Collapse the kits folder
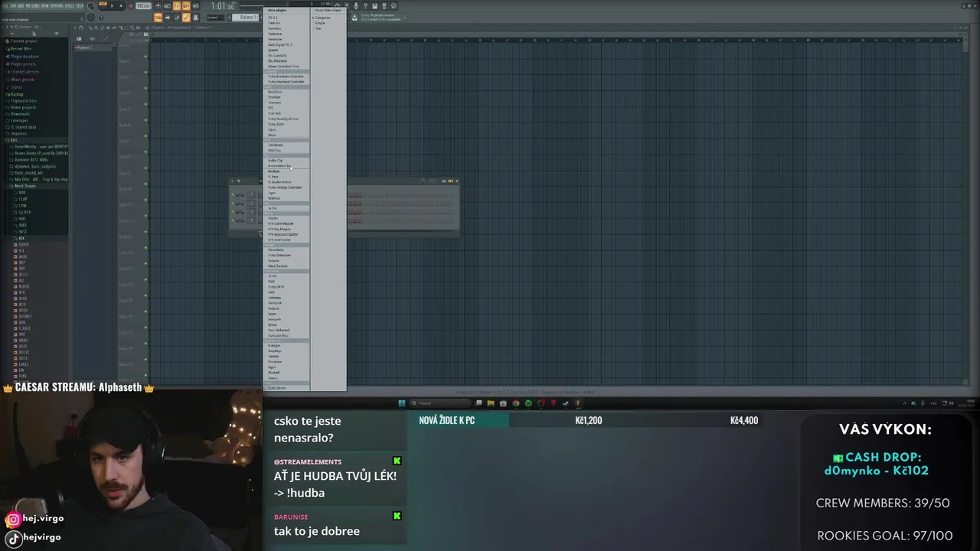The width and height of the screenshot is (980, 551). pos(13,140)
